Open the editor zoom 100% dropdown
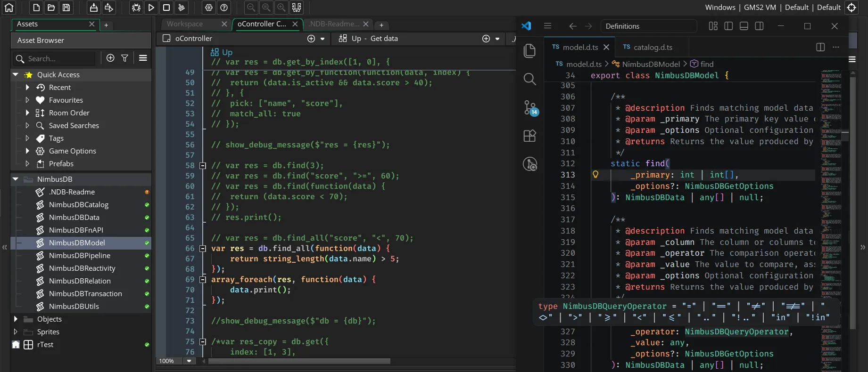 click(x=189, y=361)
